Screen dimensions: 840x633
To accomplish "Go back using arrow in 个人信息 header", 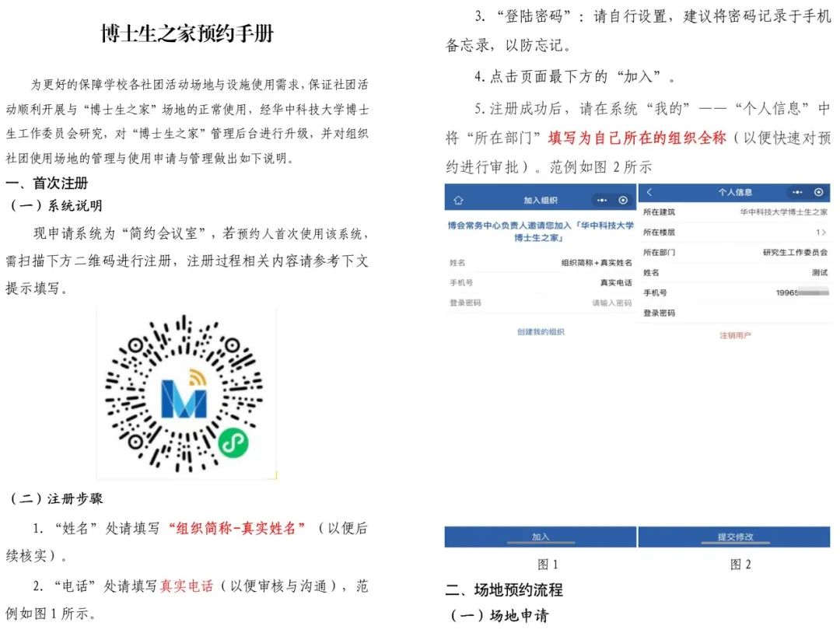I will [649, 192].
